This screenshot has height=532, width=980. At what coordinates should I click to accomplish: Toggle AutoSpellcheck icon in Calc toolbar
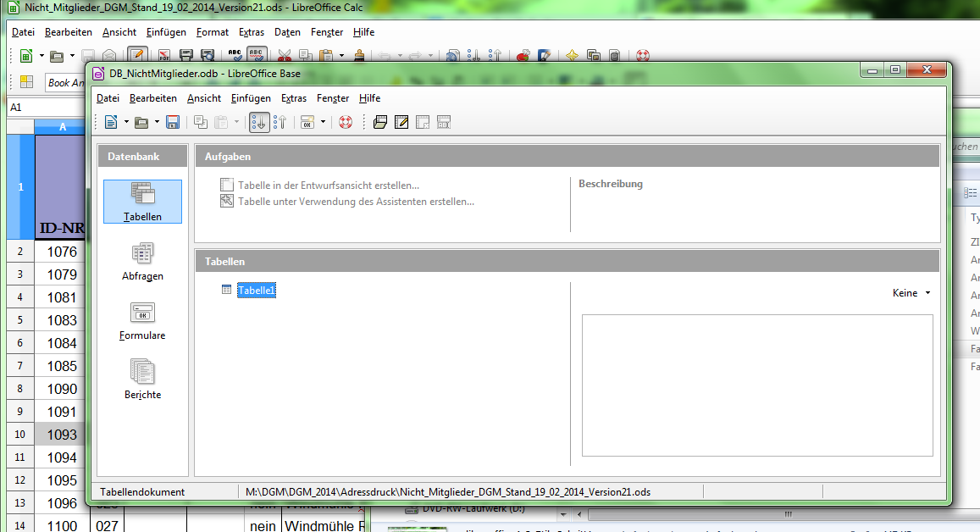[x=257, y=54]
